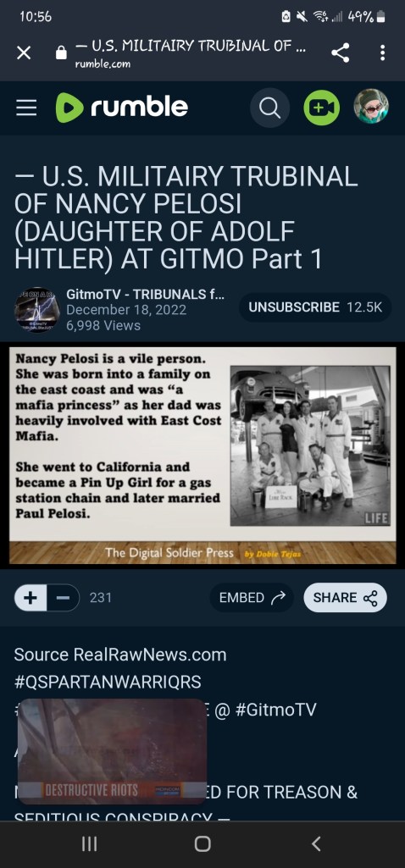
Task: Close the browser tab with X icon
Action: [23, 53]
